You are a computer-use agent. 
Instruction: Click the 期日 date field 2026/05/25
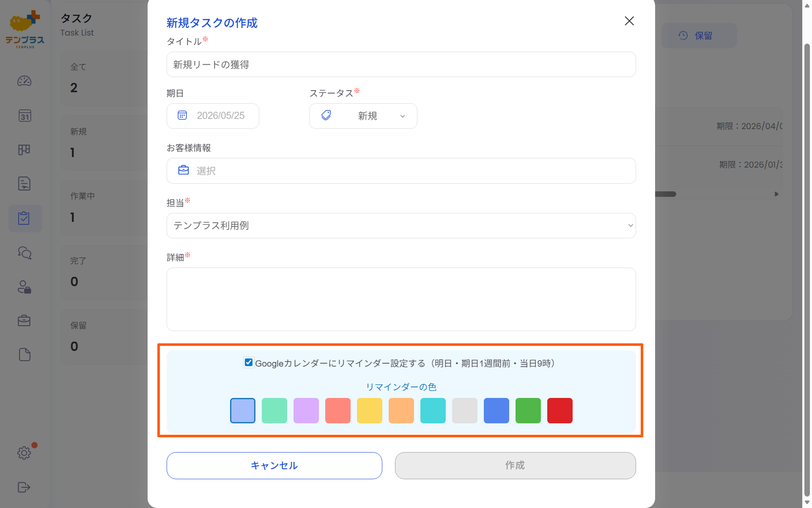[x=213, y=116]
